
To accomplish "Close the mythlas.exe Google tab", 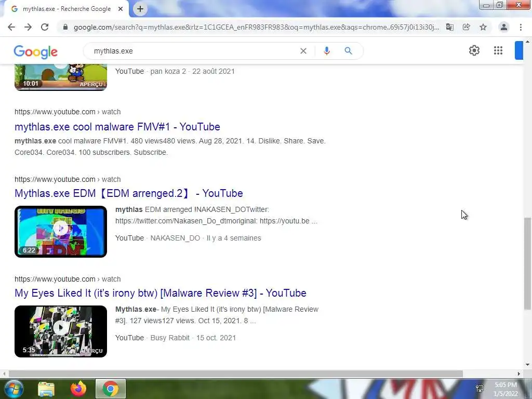I will (x=121, y=9).
